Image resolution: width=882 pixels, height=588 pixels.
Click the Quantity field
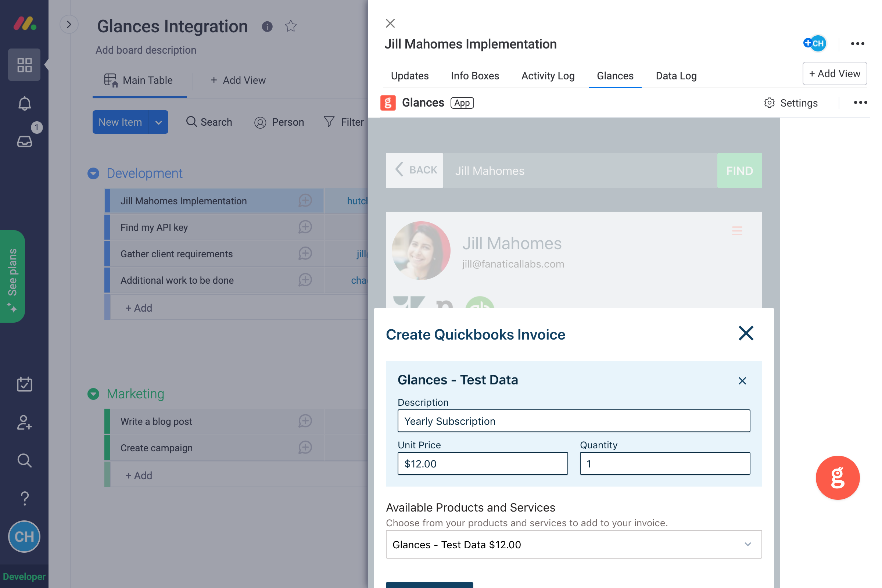[665, 464]
